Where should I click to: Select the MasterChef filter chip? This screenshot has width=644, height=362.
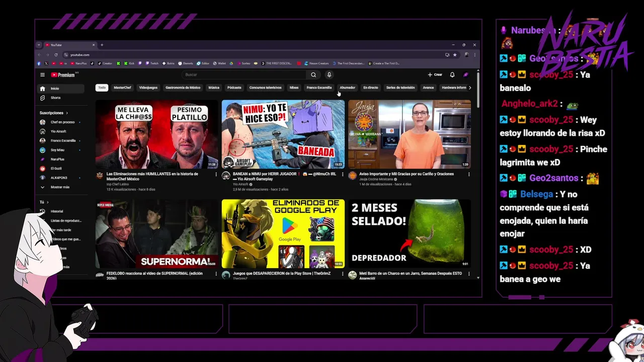tap(122, 87)
